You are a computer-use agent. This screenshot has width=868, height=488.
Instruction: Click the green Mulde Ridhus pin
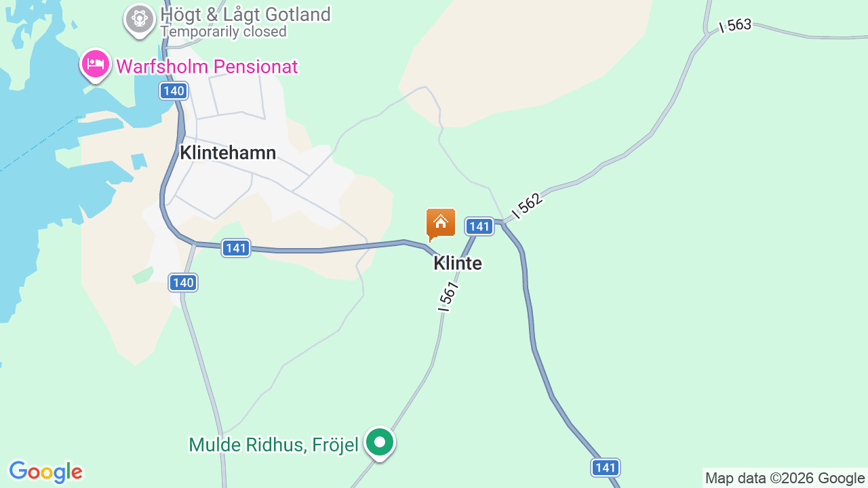(x=380, y=444)
